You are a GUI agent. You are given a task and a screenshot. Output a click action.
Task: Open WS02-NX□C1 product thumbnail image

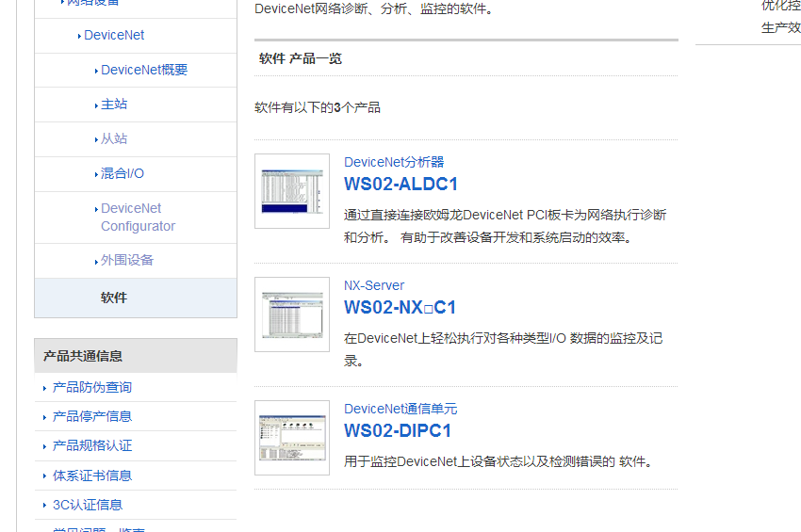[x=292, y=314]
